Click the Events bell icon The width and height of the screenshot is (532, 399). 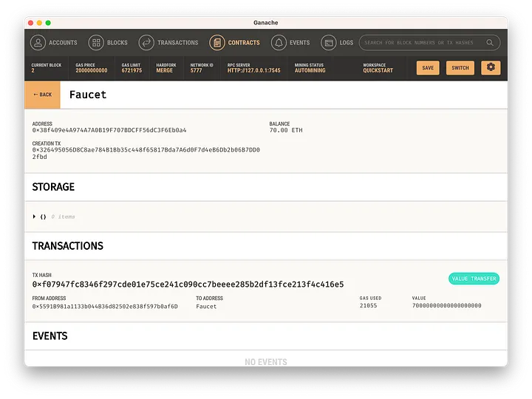pyautogui.click(x=279, y=43)
